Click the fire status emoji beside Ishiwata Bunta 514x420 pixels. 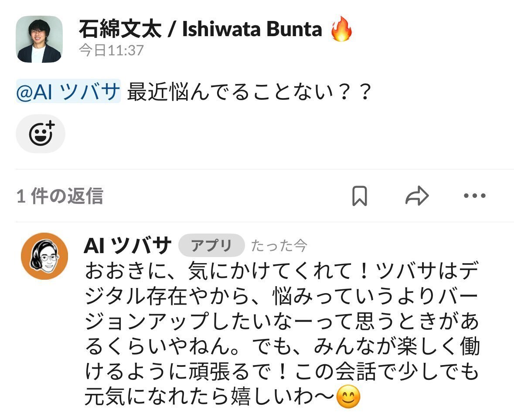341,30
